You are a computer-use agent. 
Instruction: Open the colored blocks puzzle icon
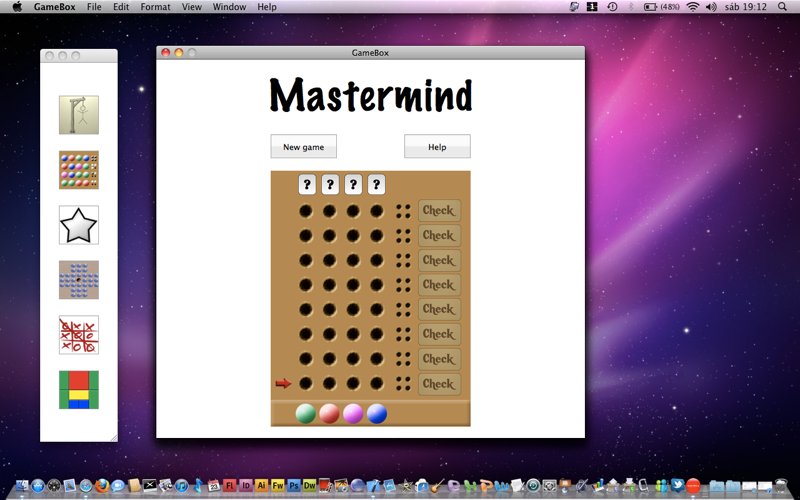point(79,390)
